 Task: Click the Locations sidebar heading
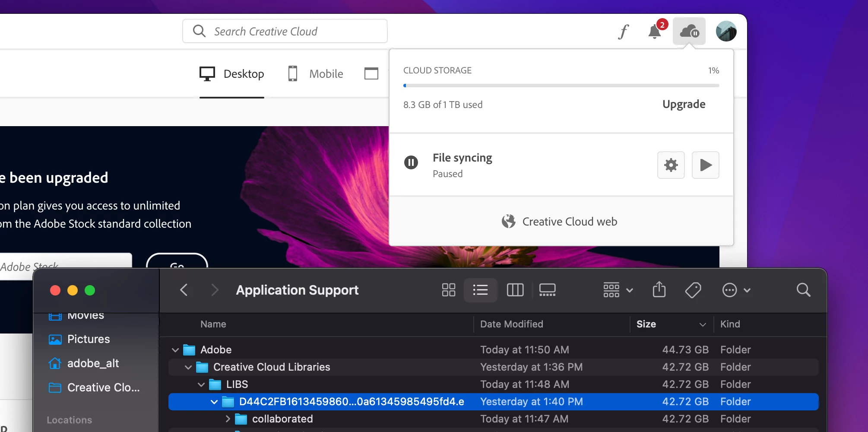tap(69, 420)
